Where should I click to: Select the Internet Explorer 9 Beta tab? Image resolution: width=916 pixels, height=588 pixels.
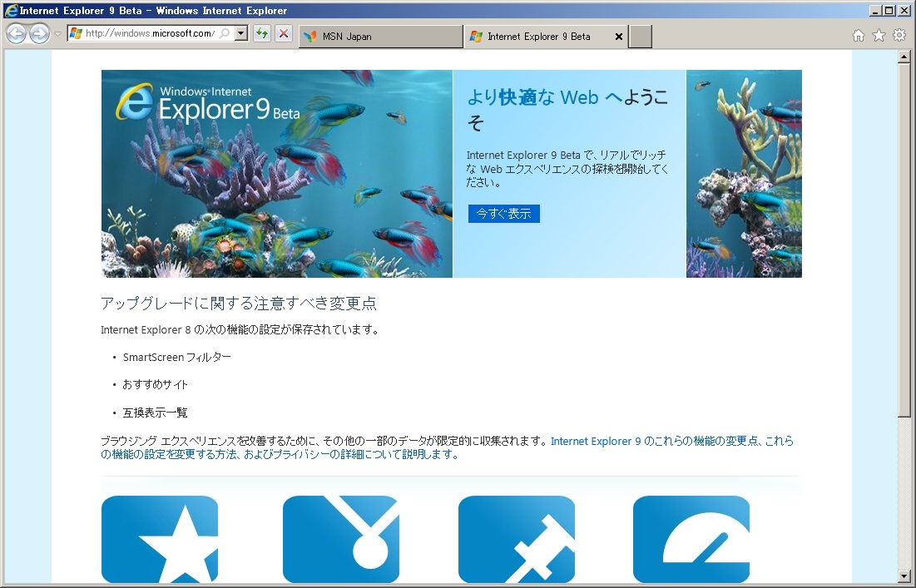pyautogui.click(x=538, y=37)
